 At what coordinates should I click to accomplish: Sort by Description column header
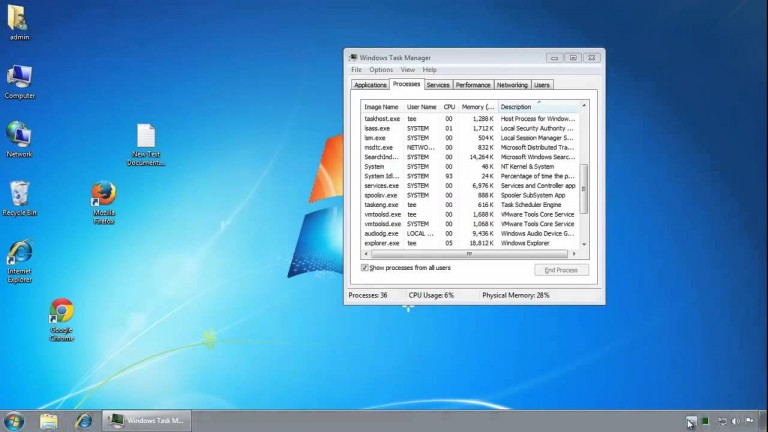[538, 107]
